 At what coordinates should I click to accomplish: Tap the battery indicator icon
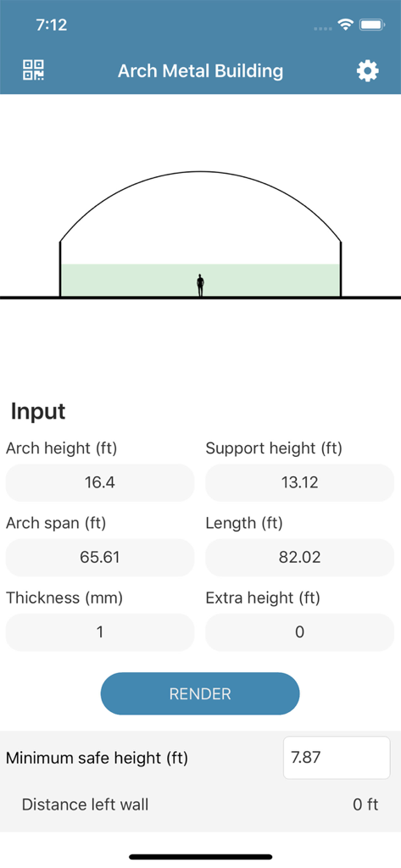pos(371,25)
